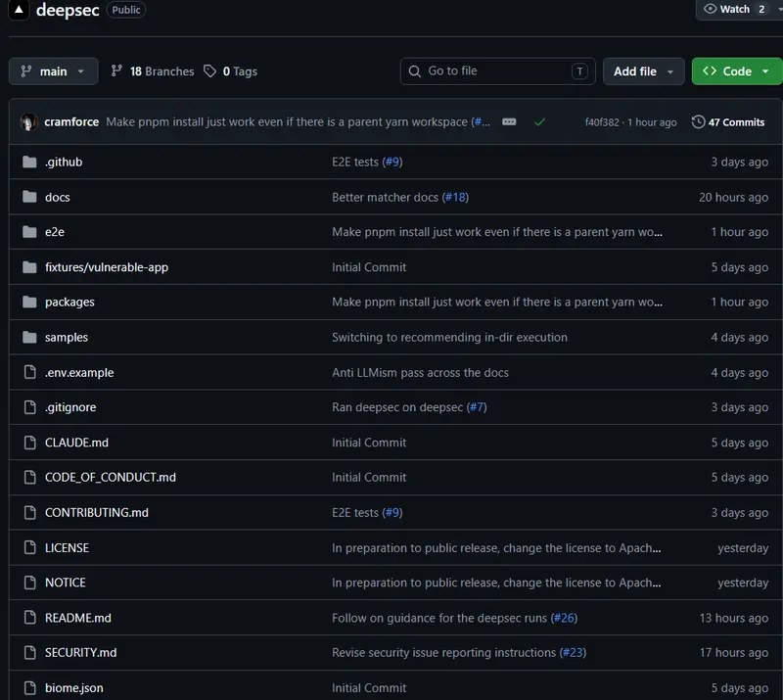Image resolution: width=783 pixels, height=700 pixels.
Task: Open "Switching to recommending in-dir execution" commit
Action: 449,337
